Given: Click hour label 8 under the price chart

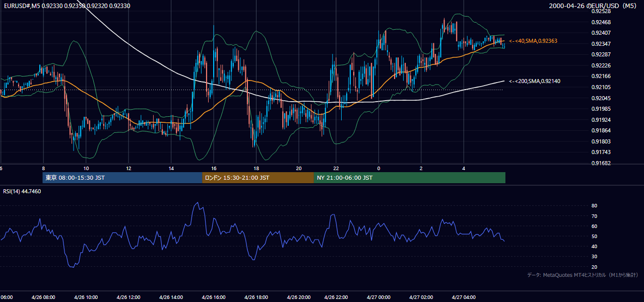Looking at the screenshot, I should 43,168.
